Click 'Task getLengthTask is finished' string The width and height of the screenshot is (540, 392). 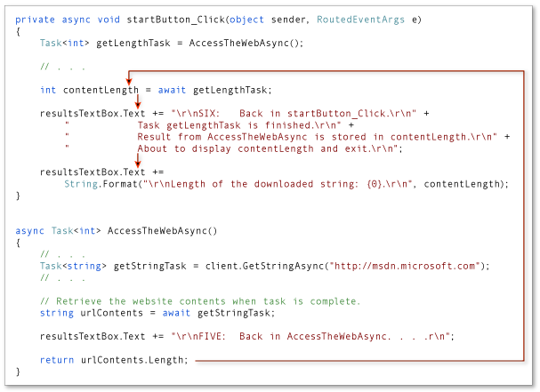point(239,125)
